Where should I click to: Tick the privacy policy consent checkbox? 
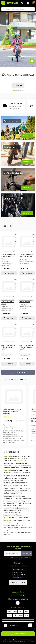(x=4, y=557)
